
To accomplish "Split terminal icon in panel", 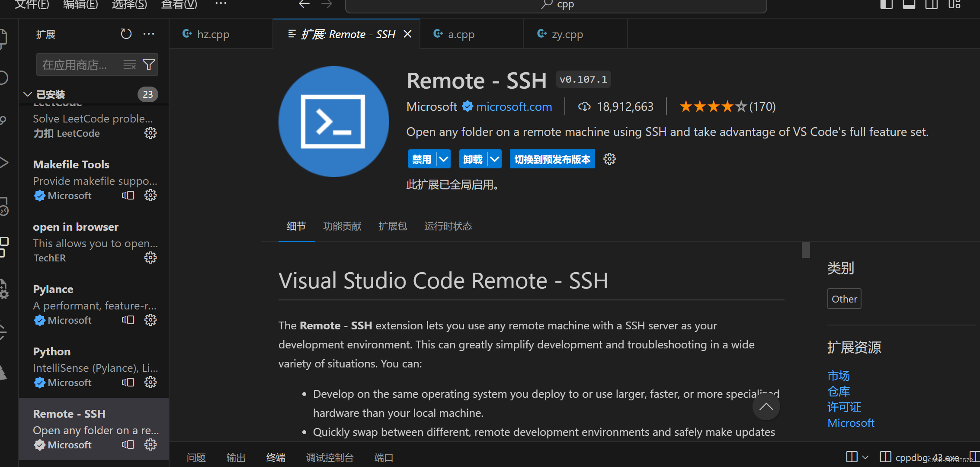I will point(852,457).
